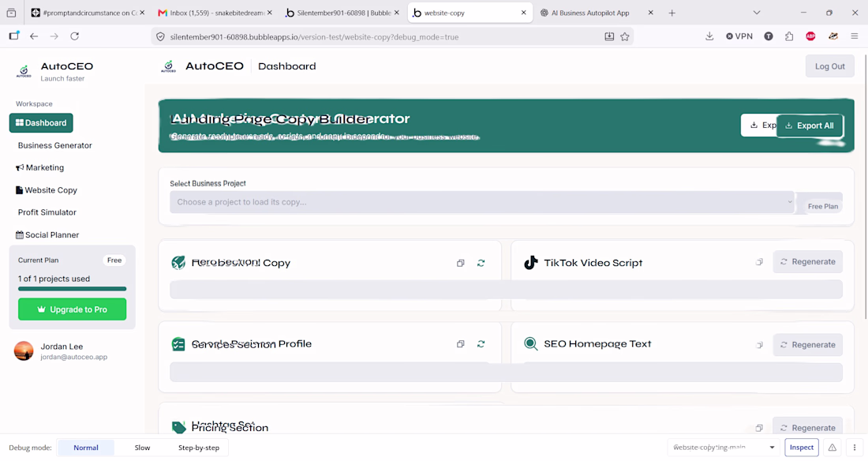The image size is (868, 461).
Task: Open the Select Business Project dropdown
Action: [x=481, y=202]
